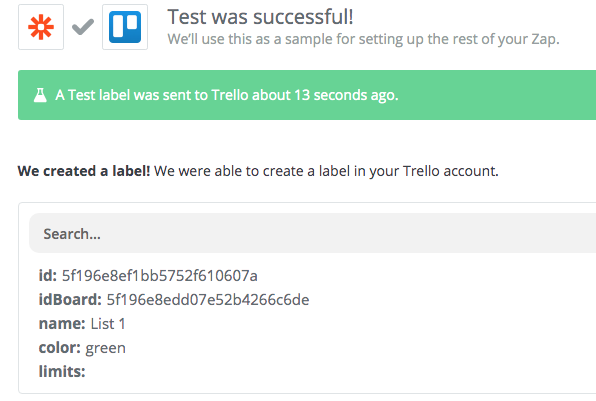Click the 'We created a label!' bold text
This screenshot has width=596, height=401.
84,171
